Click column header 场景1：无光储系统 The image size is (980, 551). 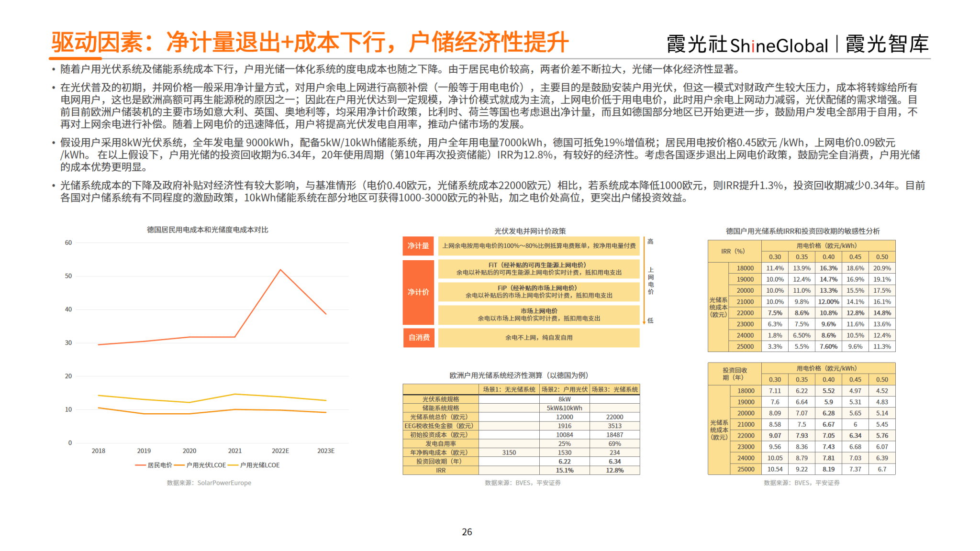pyautogui.click(x=509, y=389)
